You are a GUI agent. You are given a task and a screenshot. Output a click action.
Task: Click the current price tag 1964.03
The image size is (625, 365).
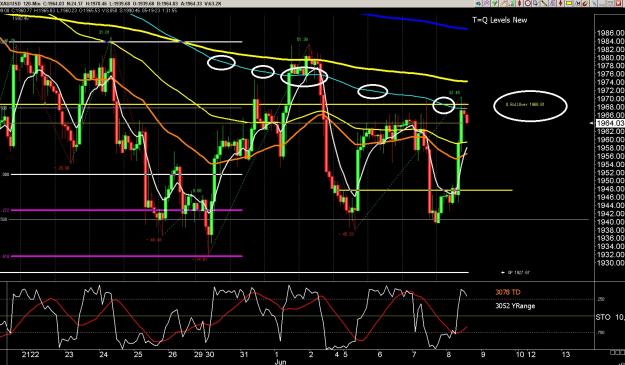pos(610,123)
